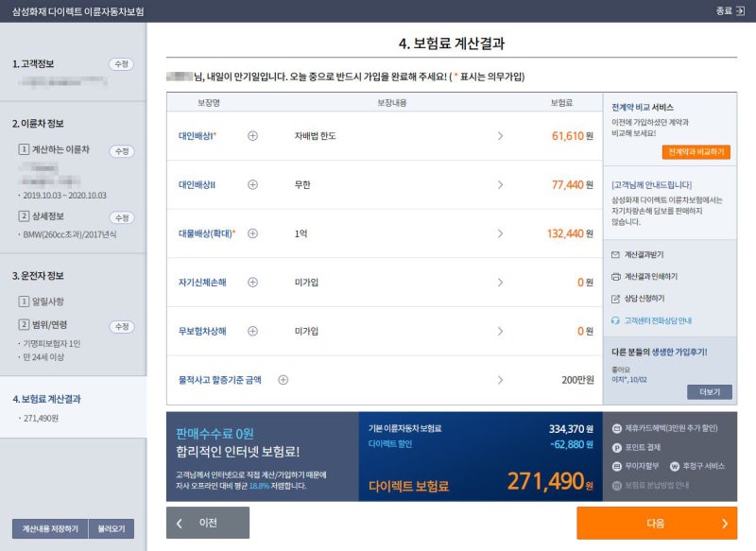
Task: Click the 불러오기 button
Action: coord(112,529)
